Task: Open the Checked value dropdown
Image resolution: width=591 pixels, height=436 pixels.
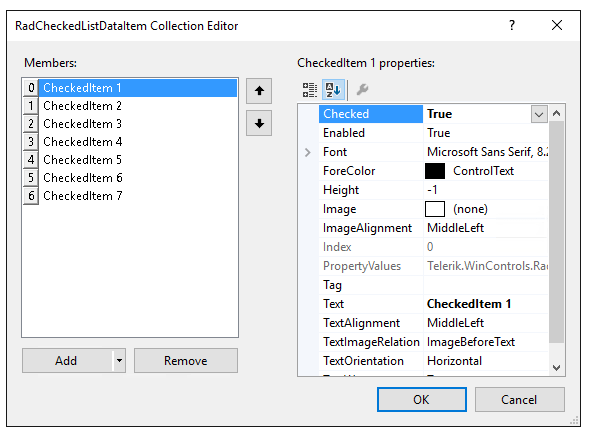Action: tap(539, 114)
